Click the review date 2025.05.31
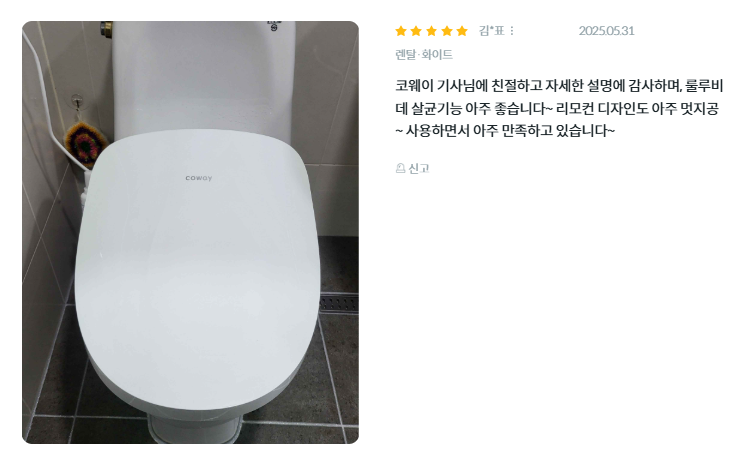 (x=606, y=31)
